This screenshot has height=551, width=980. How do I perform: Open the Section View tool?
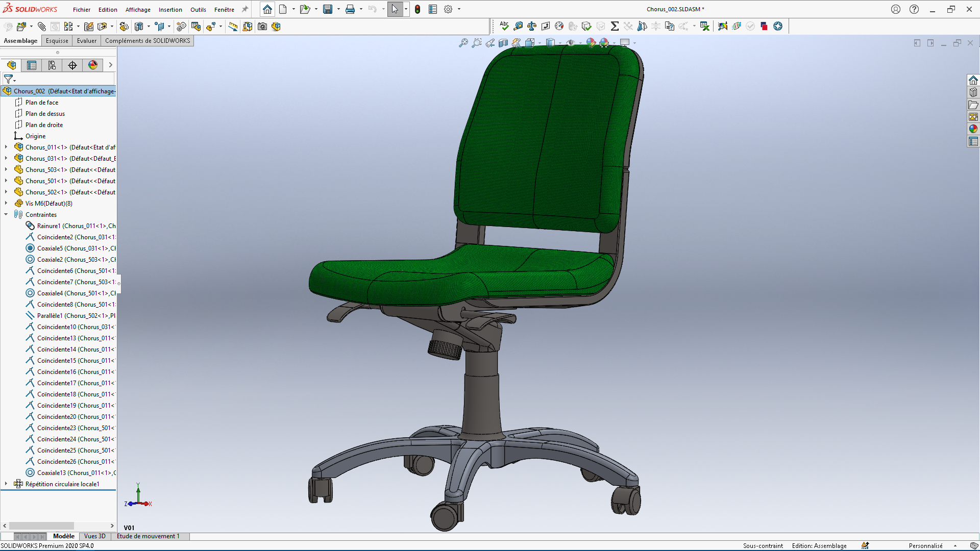(x=503, y=43)
